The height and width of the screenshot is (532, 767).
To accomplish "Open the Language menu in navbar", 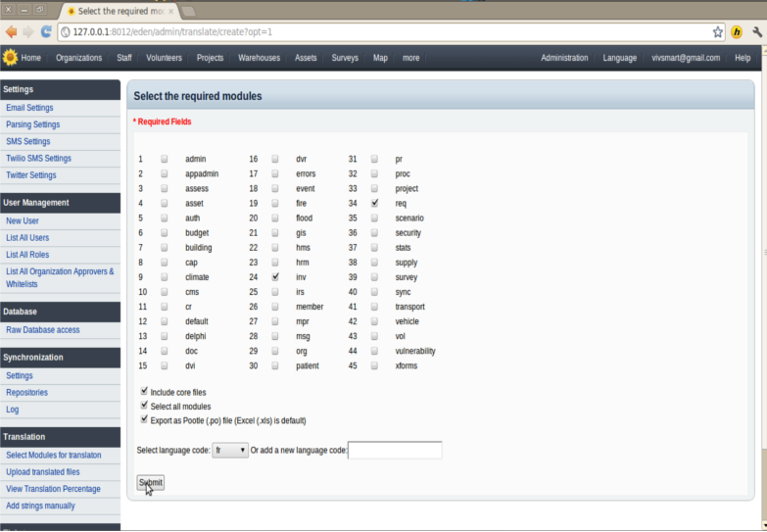I will click(x=619, y=58).
